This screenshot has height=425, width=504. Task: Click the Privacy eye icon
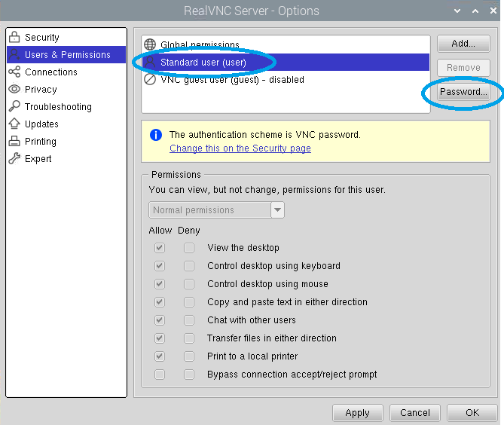click(14, 89)
